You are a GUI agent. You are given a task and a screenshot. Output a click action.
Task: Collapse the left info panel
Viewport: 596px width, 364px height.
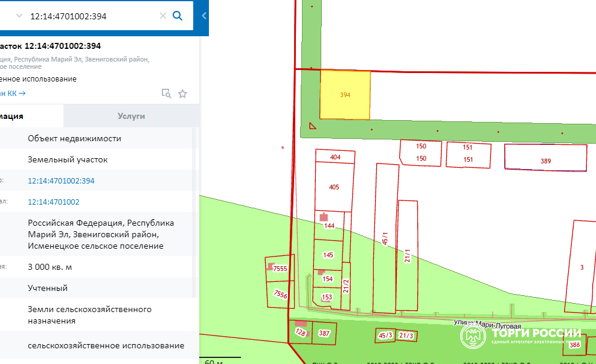point(203,16)
